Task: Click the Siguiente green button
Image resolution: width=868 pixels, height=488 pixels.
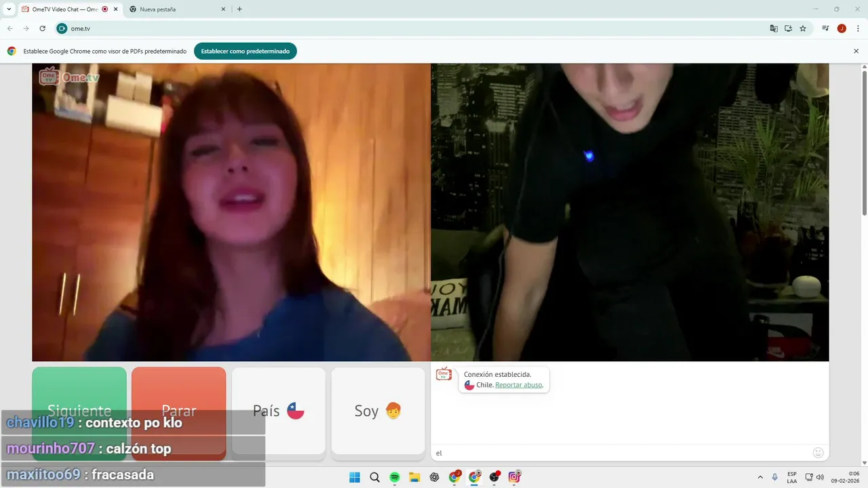Action: click(x=79, y=411)
